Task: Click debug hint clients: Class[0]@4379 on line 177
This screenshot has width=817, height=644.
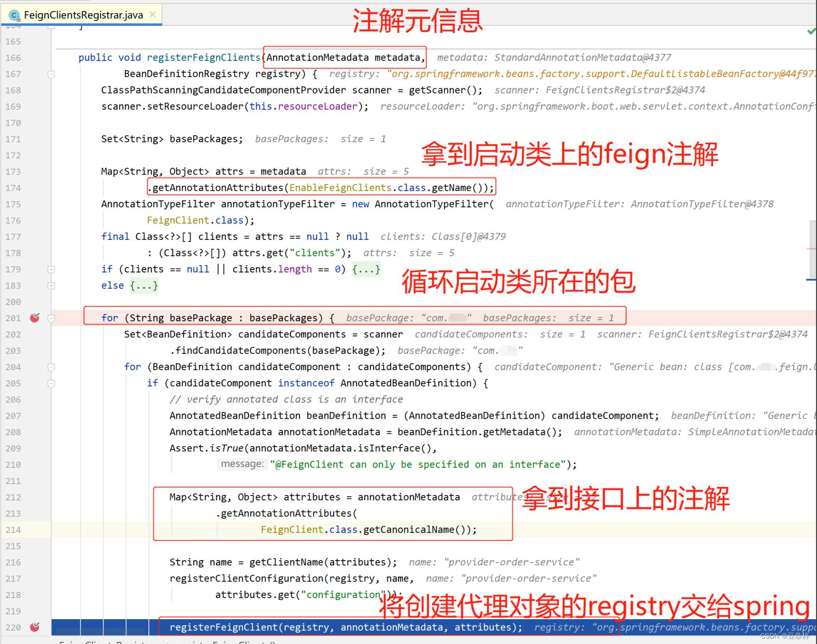Action: coord(443,236)
